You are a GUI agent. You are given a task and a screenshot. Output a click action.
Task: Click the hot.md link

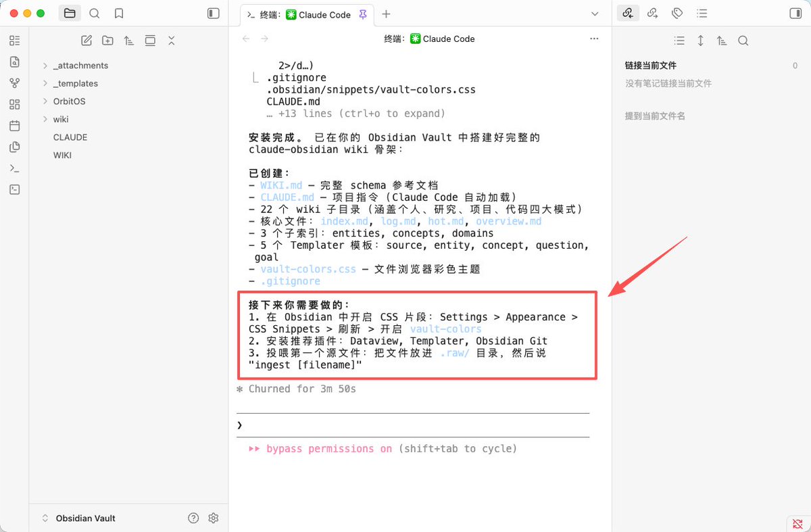pos(447,222)
